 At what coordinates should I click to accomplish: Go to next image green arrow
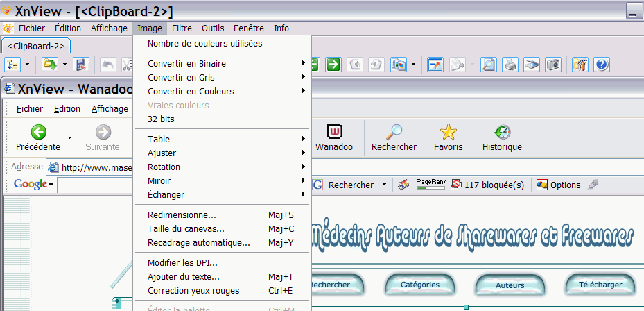pos(334,65)
